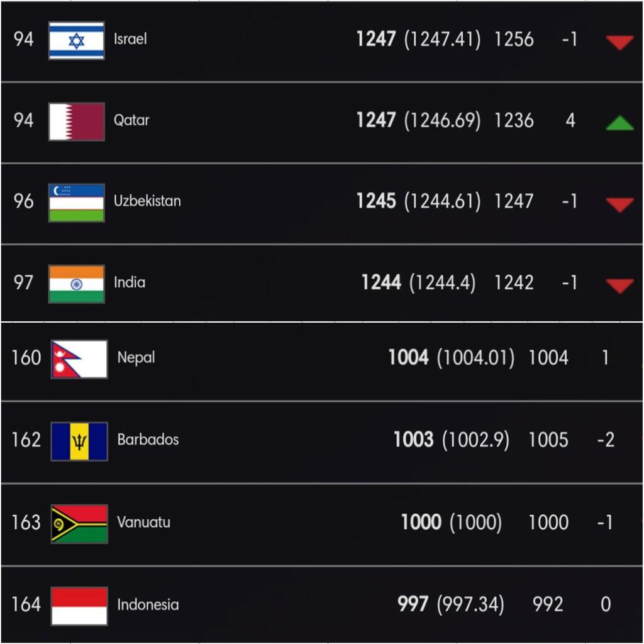Click the green up arrow in Qatar row
This screenshot has height=644, width=644.
coord(619,123)
